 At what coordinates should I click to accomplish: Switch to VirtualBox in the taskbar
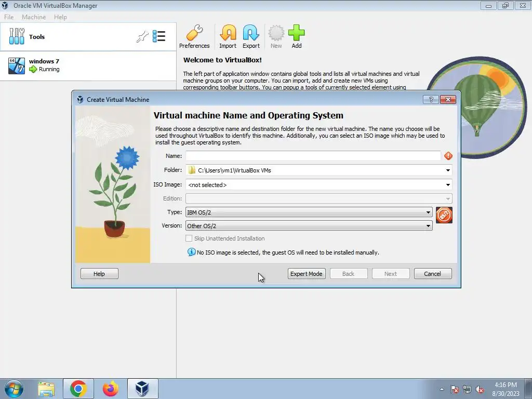[x=142, y=389]
